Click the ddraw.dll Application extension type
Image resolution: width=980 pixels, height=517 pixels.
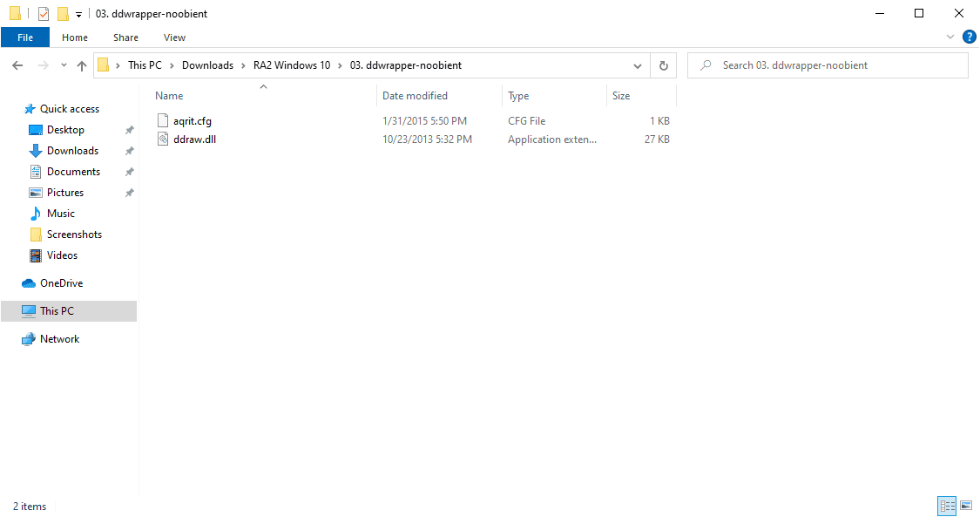click(552, 139)
